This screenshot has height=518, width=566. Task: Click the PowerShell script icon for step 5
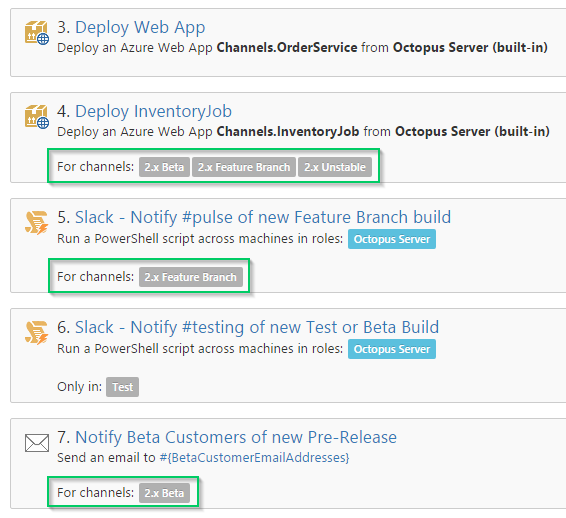(x=36, y=223)
